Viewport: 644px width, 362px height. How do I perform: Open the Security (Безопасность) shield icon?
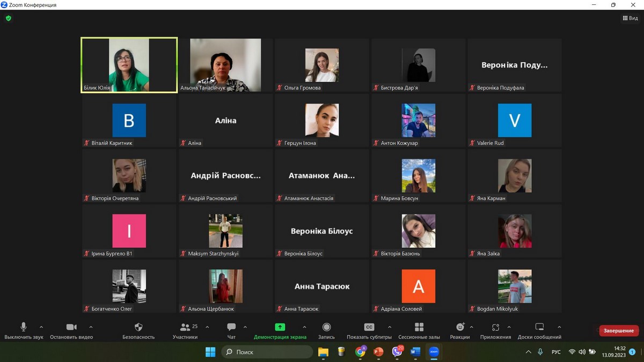[138, 327]
